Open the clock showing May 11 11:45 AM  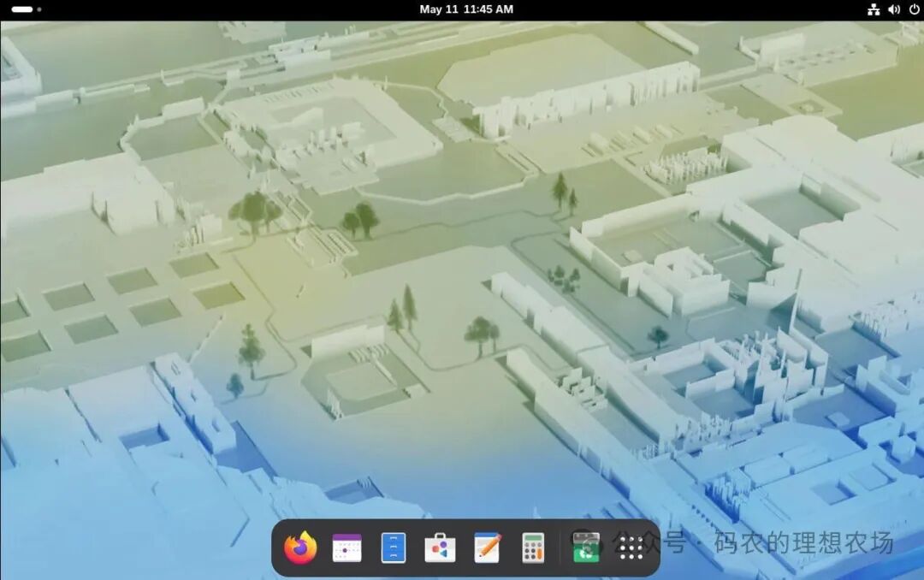(466, 9)
